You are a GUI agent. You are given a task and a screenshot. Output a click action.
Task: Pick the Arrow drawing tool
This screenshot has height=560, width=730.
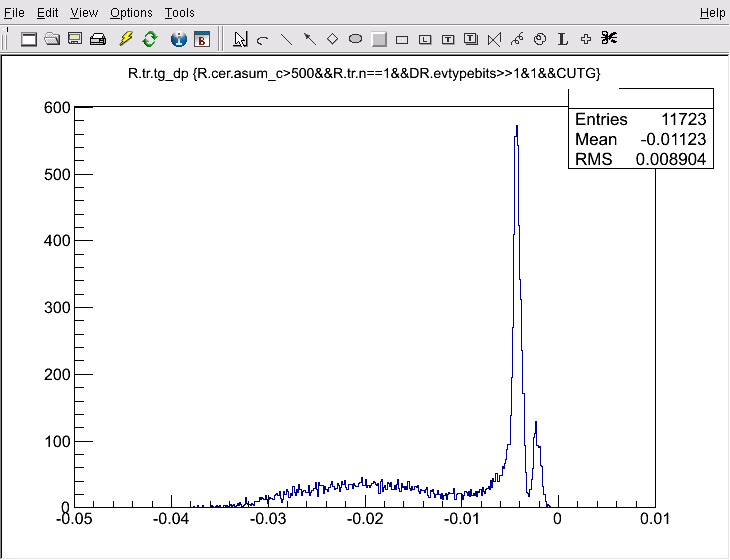[310, 39]
